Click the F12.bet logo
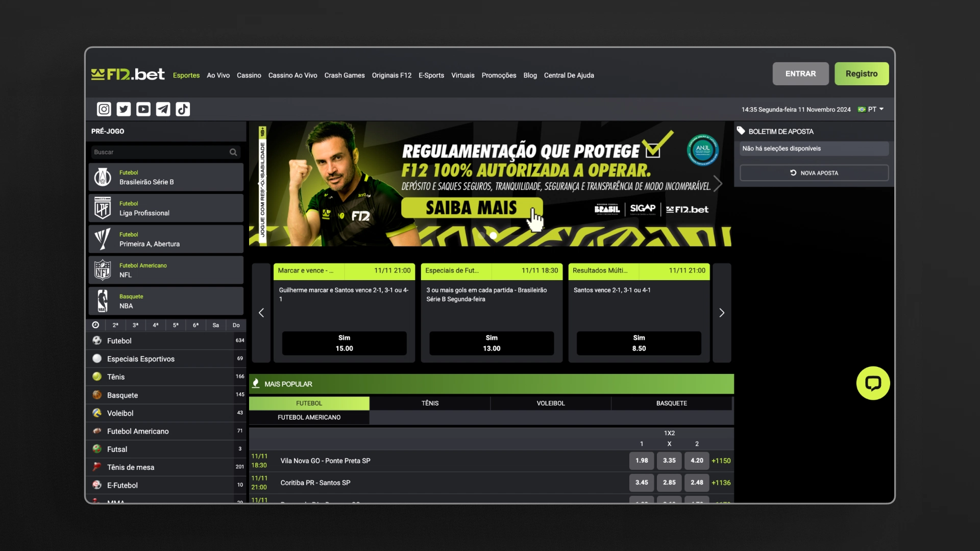The width and height of the screenshot is (980, 551). tap(128, 74)
